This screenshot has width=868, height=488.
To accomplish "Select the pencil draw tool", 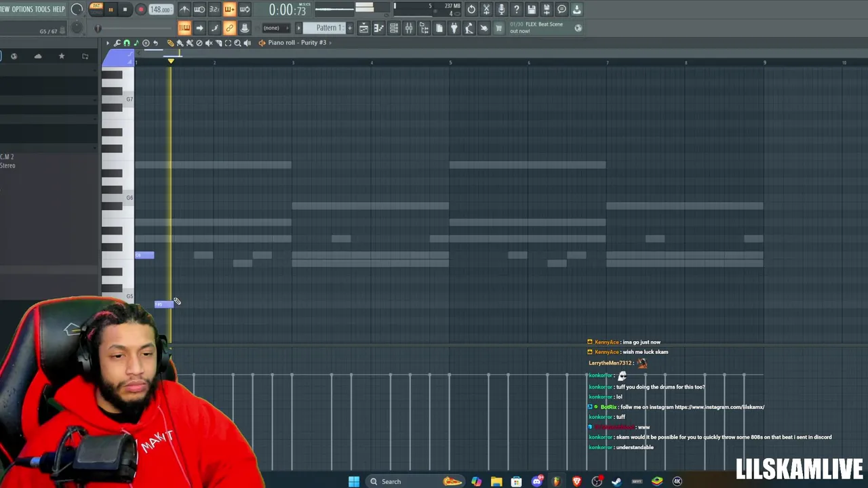I will [x=171, y=43].
